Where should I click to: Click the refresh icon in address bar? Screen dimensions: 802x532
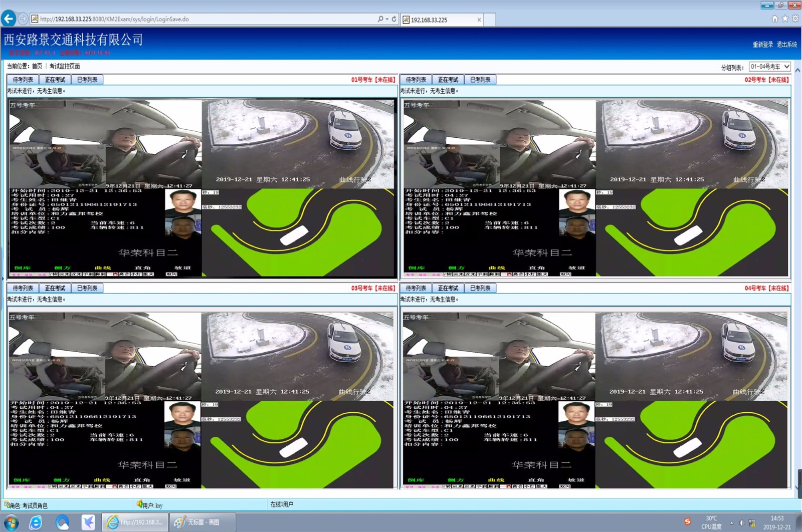pos(394,19)
